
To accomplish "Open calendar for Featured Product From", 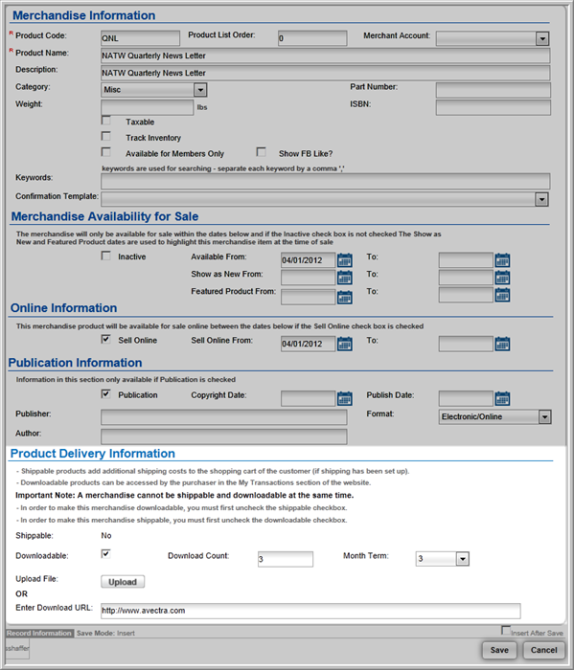I will pos(344,297).
